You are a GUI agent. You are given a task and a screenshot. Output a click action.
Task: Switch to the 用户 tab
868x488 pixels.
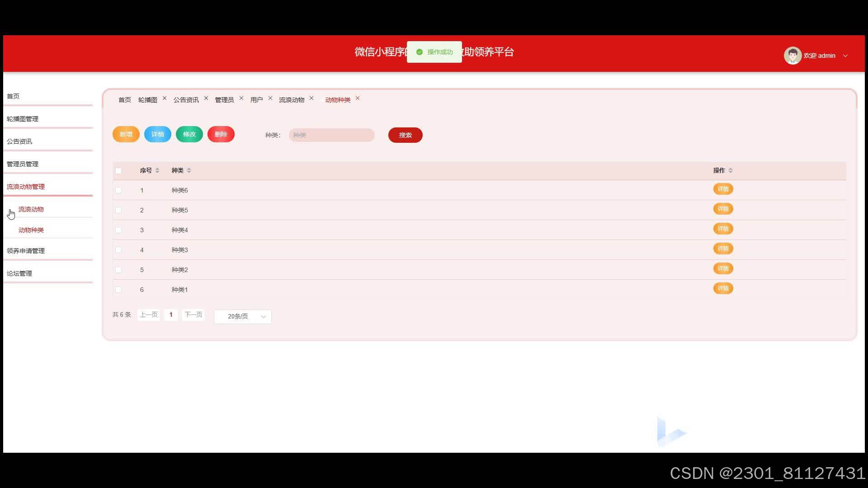(256, 100)
